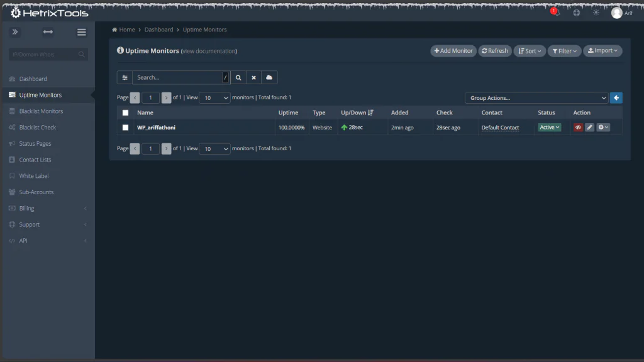
Task: Click top page number input
Action: tap(150, 97)
